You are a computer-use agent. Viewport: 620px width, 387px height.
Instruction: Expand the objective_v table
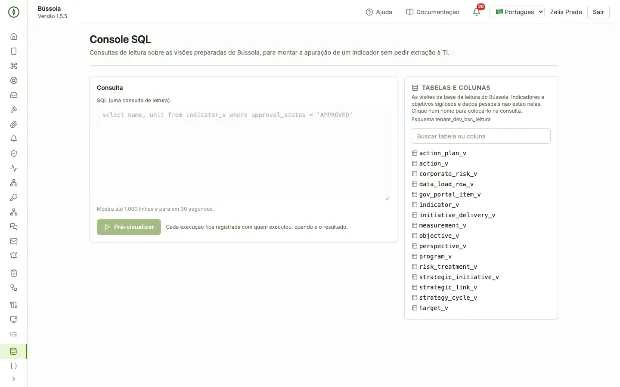435,236
